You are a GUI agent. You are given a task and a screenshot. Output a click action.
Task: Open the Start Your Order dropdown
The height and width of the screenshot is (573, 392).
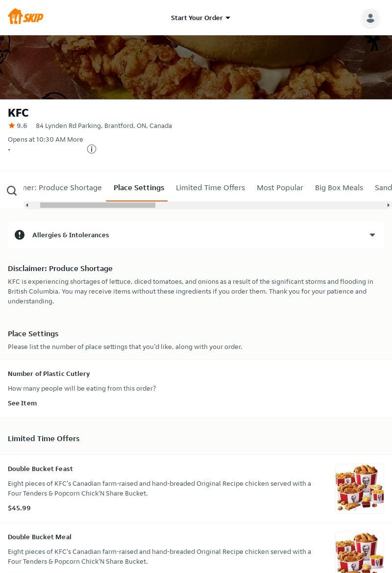coord(200,18)
